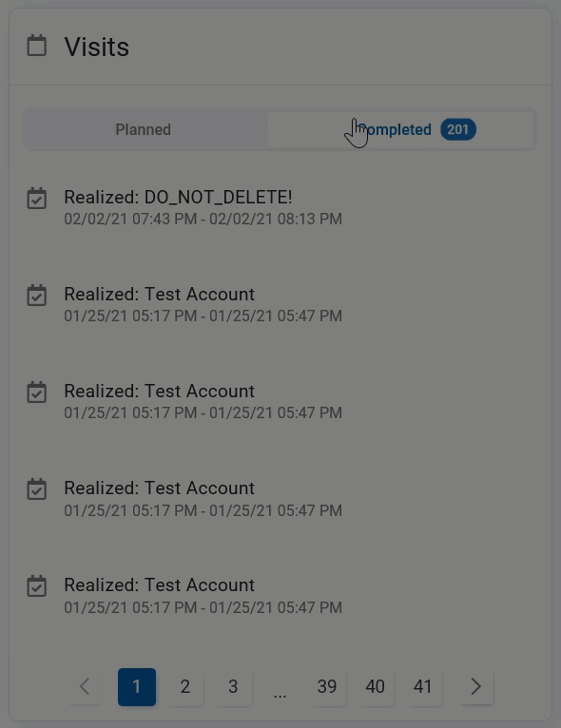Jump to page 39 in pagination
Image resolution: width=561 pixels, height=728 pixels.
[x=327, y=687]
